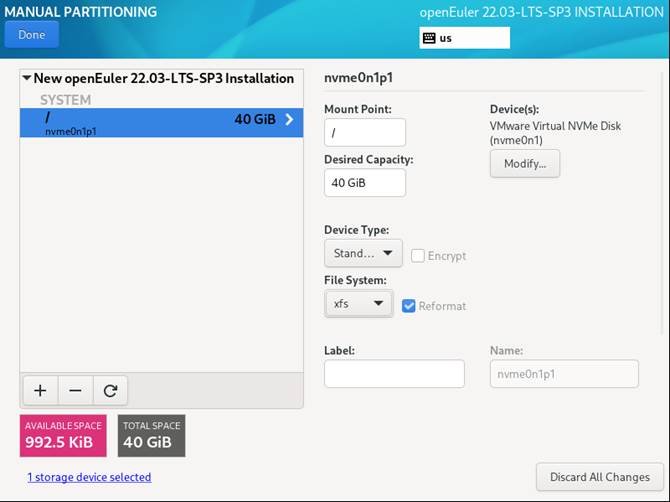Click Discard All Changes button
670x502 pixels.
pyautogui.click(x=599, y=477)
